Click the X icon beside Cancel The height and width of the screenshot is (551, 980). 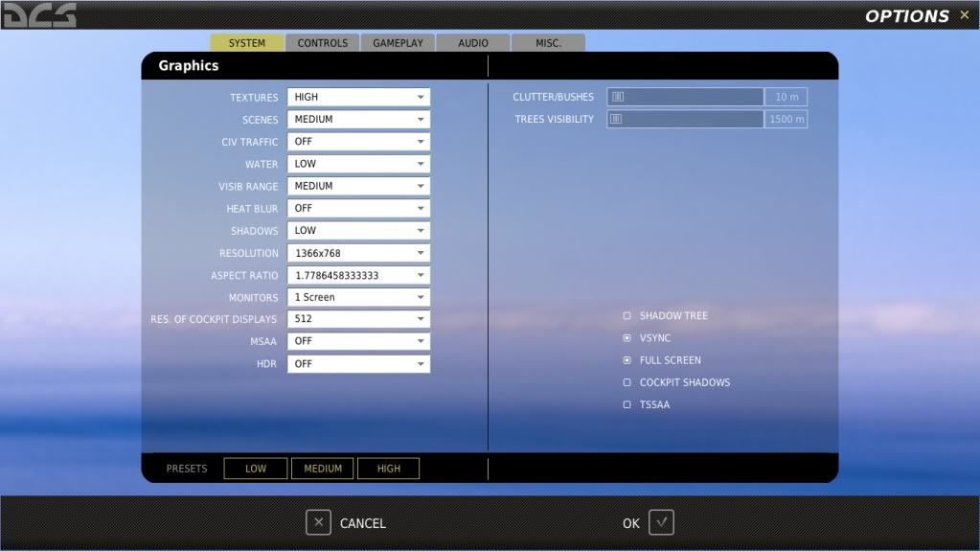point(318,522)
